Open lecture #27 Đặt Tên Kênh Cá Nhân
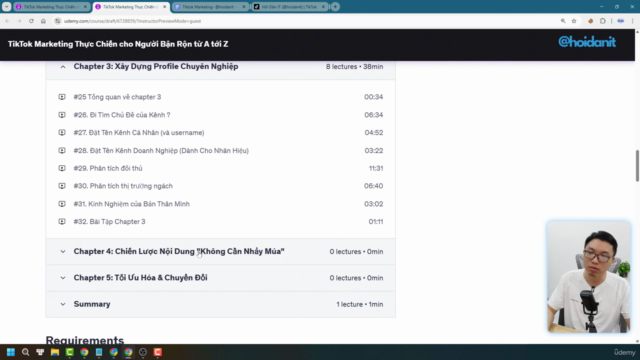640x360 pixels. click(139, 133)
